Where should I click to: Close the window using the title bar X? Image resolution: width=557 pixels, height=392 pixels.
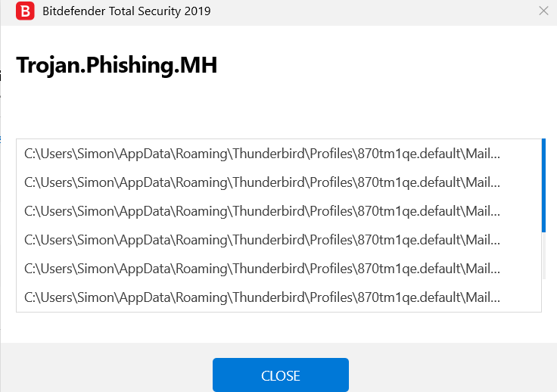[543, 11]
